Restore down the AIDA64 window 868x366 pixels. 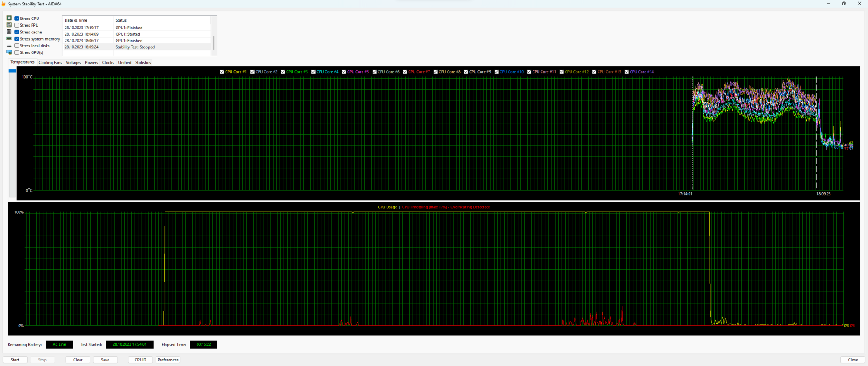844,4
